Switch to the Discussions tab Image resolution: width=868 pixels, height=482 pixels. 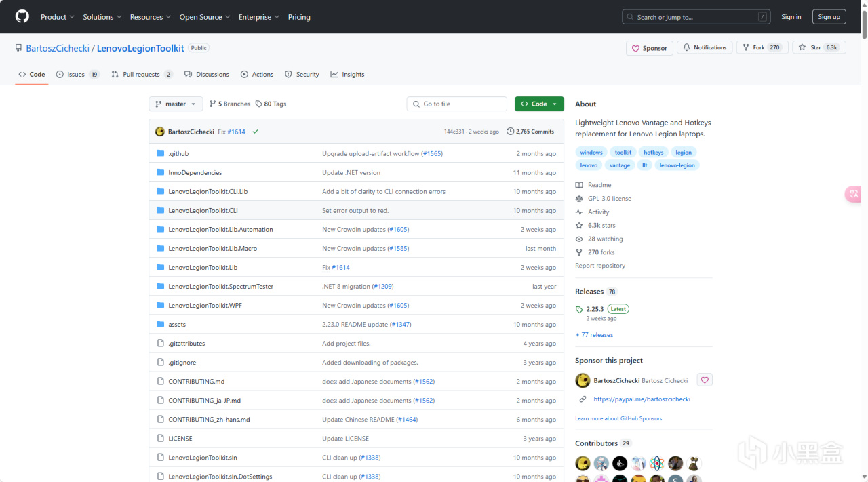207,74
